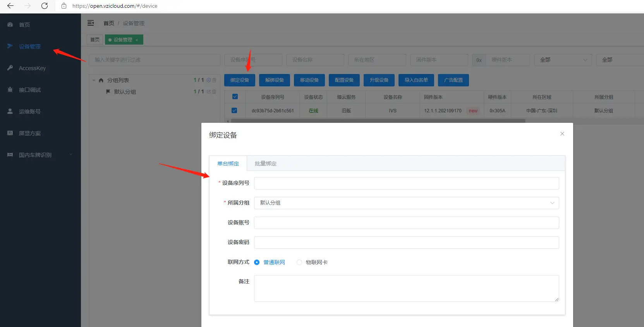
Task: Click into the 设备序列号 field in dialog
Action: coord(406,183)
